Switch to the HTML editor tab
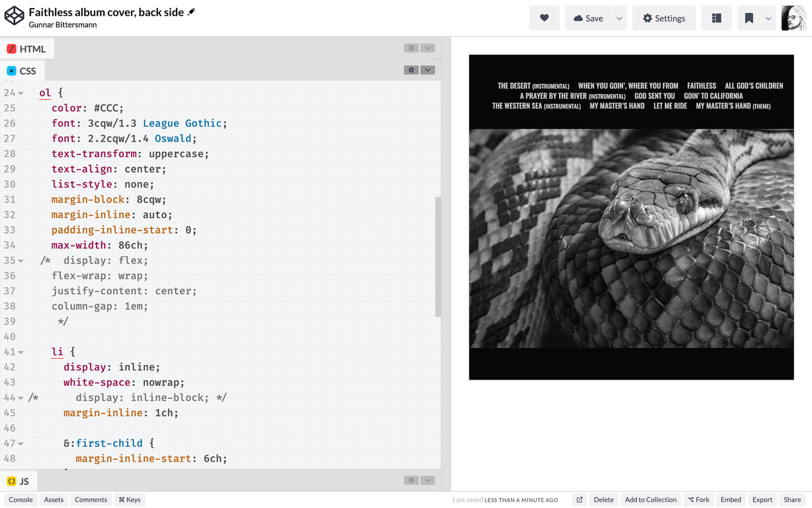 pyautogui.click(x=27, y=49)
